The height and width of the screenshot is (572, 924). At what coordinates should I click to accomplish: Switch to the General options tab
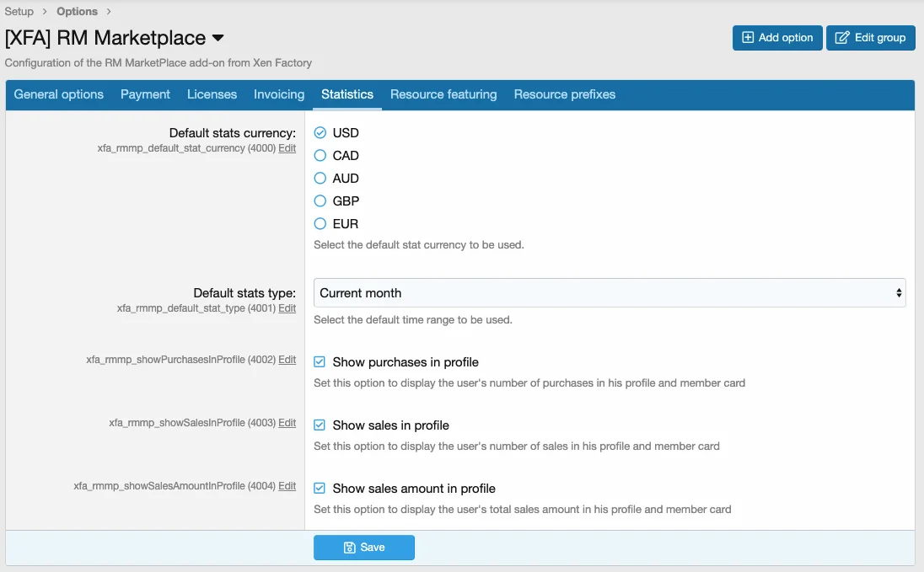(59, 94)
